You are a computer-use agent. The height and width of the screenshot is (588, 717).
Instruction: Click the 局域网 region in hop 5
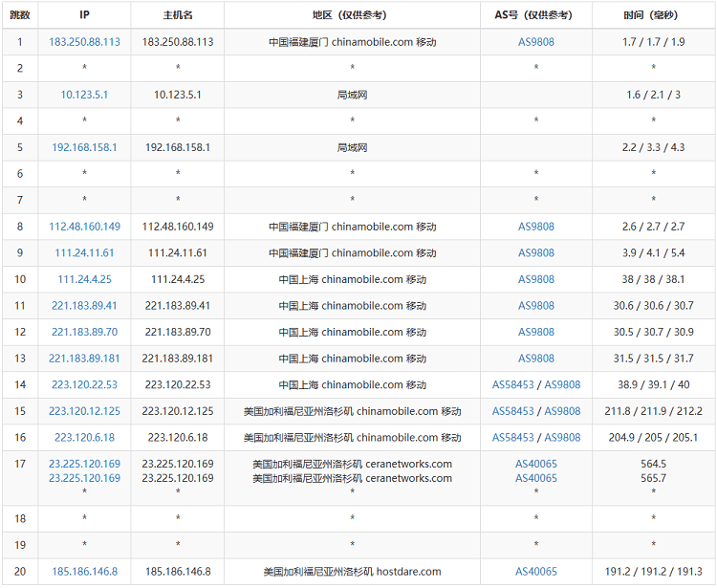[352, 147]
